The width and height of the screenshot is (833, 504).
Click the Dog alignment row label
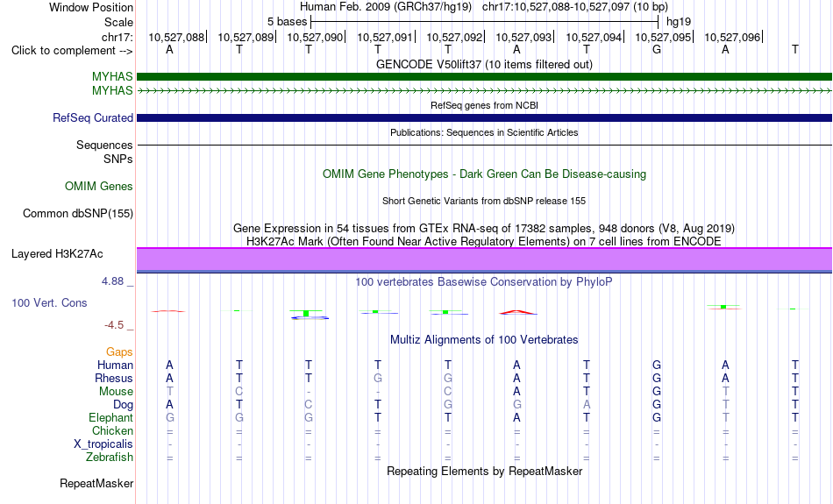pyautogui.click(x=123, y=405)
